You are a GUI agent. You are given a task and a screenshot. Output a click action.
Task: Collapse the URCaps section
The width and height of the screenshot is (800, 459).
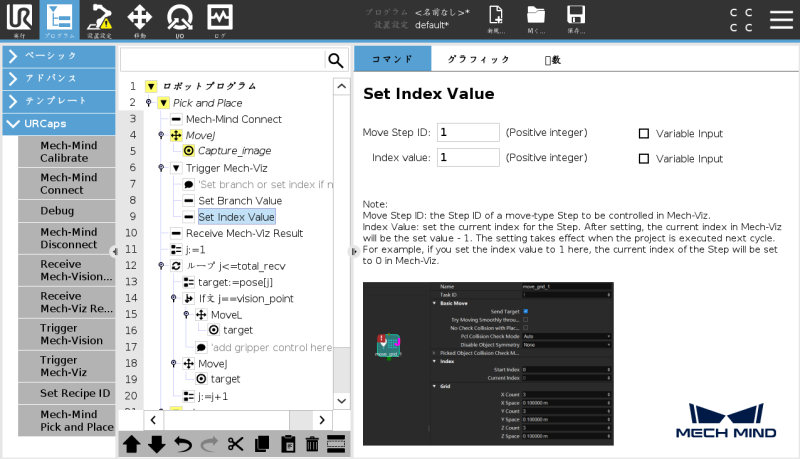coord(59,124)
